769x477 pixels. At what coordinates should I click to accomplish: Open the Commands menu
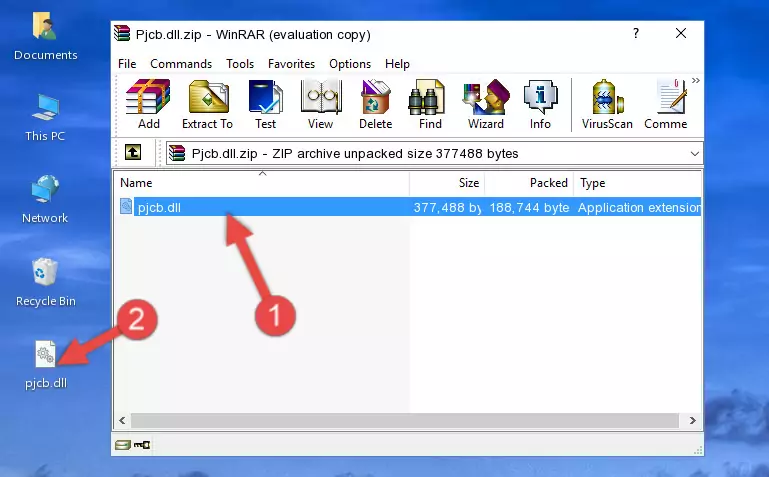point(181,64)
